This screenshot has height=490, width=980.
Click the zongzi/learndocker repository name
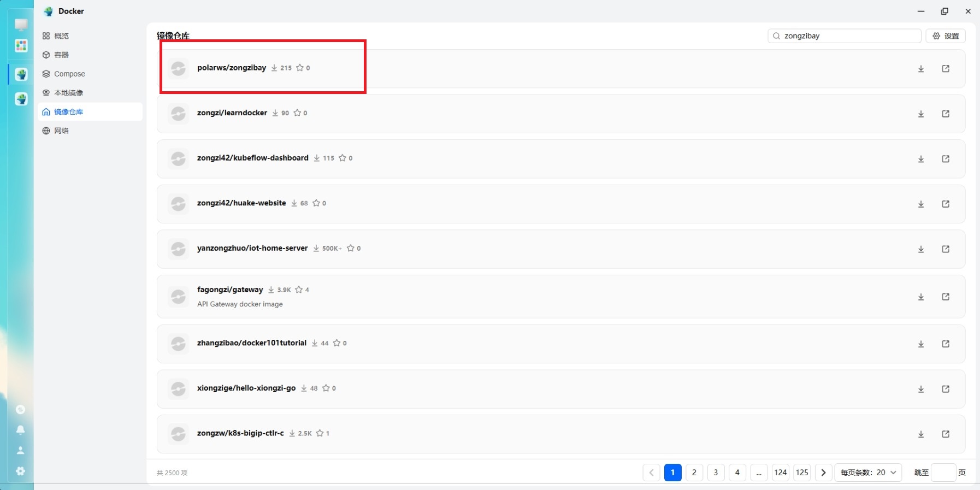pos(232,113)
